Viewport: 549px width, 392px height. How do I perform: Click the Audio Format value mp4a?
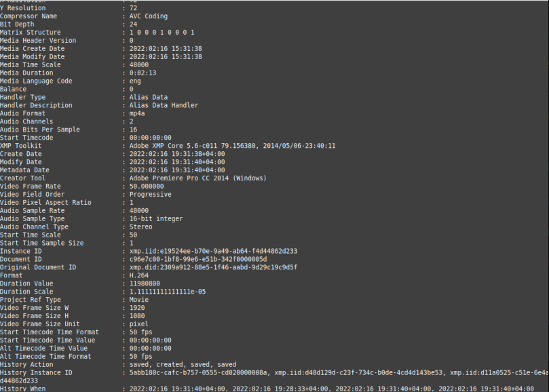coord(137,113)
